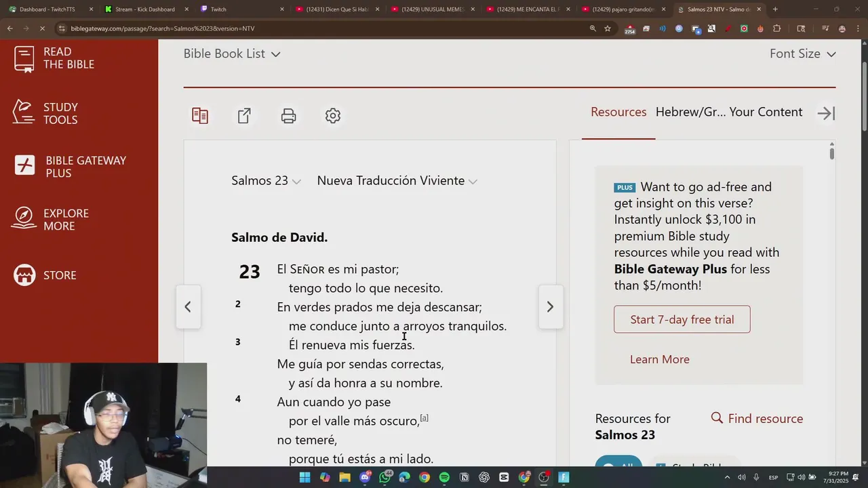
Task: Open WhatsApp from the taskbar
Action: [385, 477]
